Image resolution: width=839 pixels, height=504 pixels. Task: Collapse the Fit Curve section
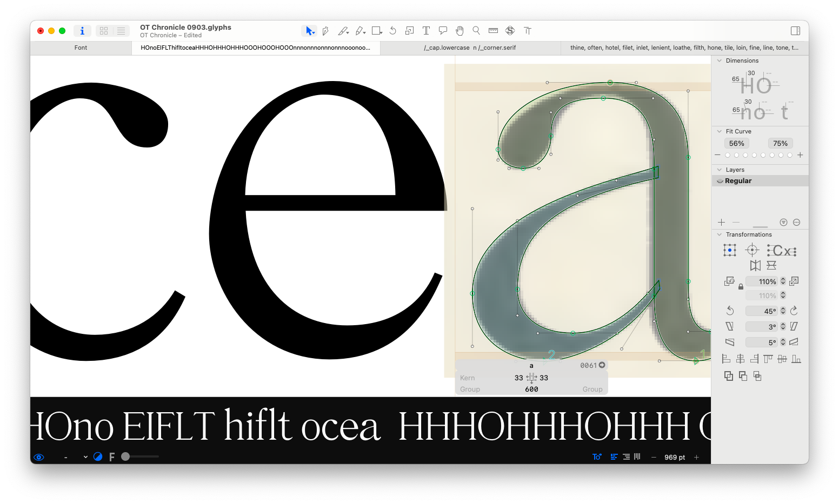coord(720,131)
